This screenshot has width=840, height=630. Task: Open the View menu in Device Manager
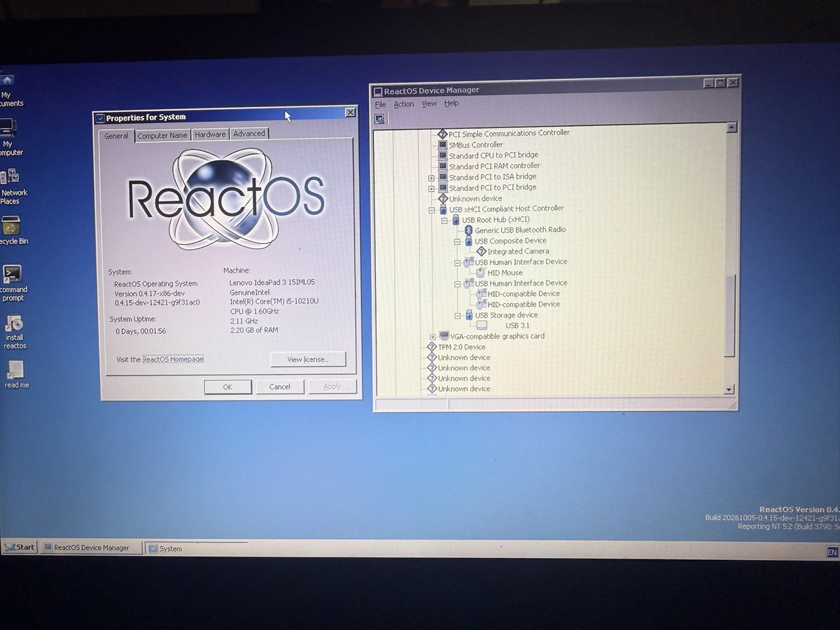(x=429, y=104)
